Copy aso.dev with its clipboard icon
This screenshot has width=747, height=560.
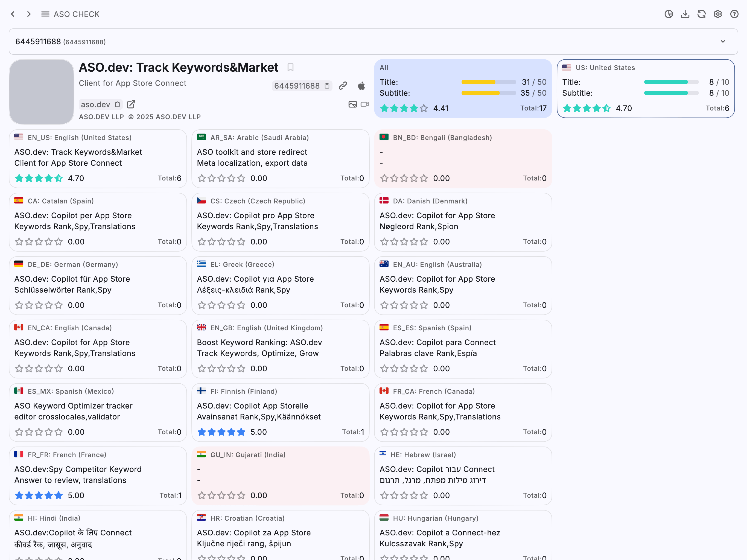click(117, 104)
